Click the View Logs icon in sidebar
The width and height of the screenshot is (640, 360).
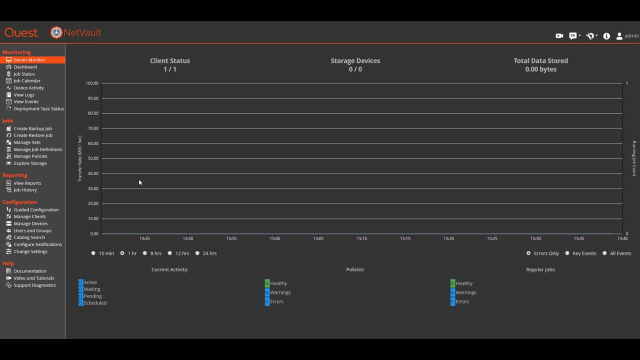coord(9,95)
